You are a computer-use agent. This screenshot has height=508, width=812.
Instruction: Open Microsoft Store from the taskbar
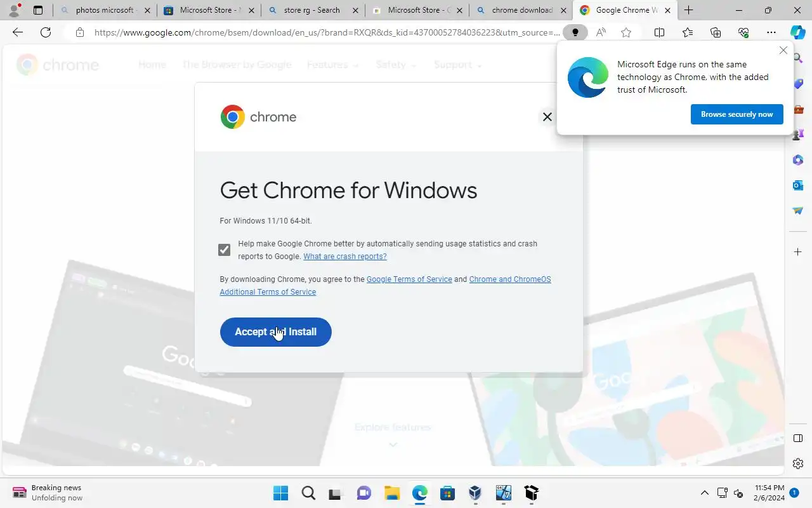(x=448, y=493)
